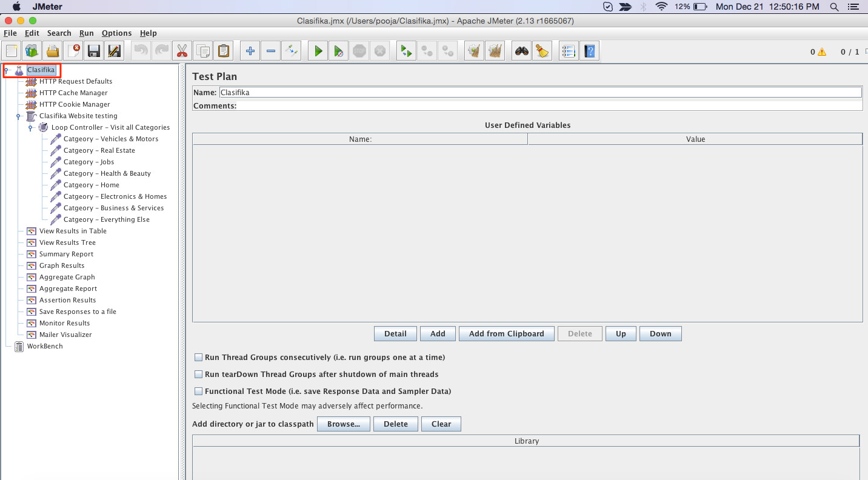Open macOS Spotlight search icon
Viewport: 868px width, 480px height.
click(x=835, y=7)
